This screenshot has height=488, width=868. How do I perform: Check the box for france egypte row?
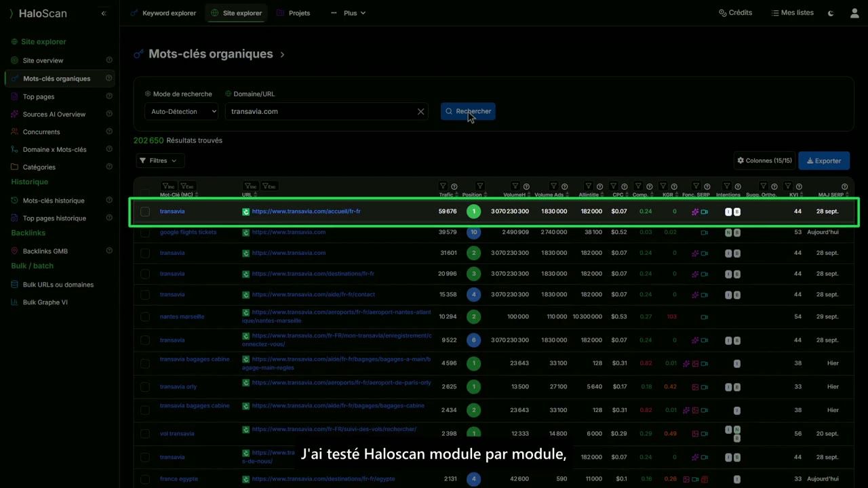[x=145, y=479]
